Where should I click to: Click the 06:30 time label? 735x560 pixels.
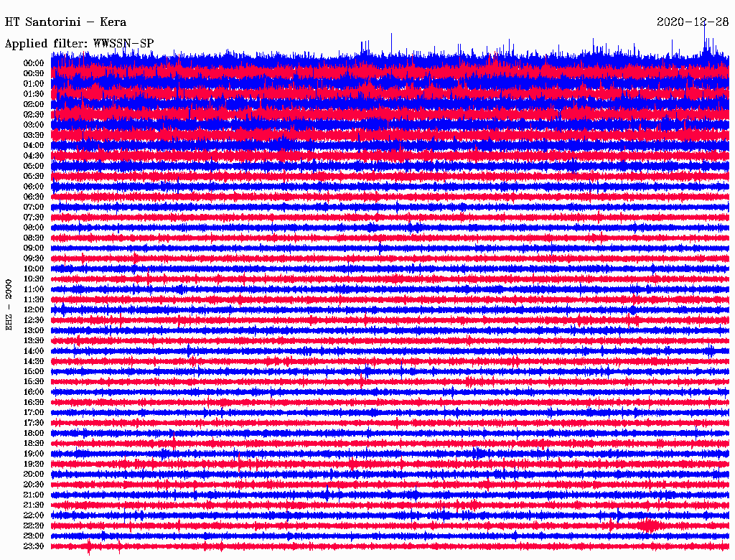[x=34, y=197]
